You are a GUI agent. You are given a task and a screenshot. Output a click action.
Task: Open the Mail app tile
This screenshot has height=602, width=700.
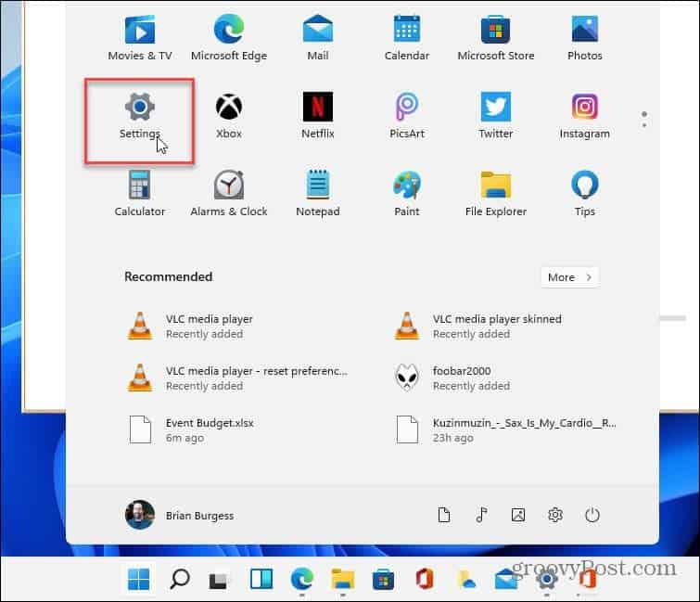click(x=317, y=38)
